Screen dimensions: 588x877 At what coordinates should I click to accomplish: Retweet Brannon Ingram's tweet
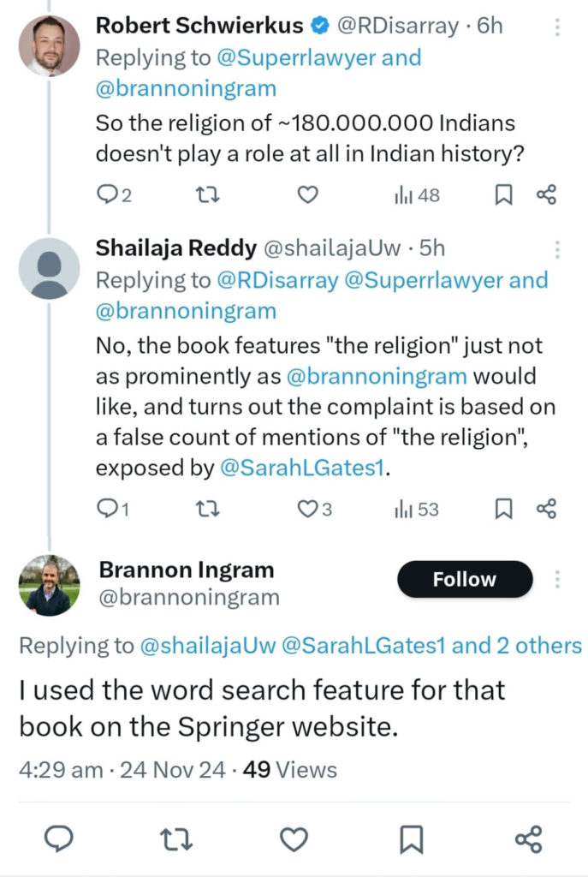click(176, 840)
